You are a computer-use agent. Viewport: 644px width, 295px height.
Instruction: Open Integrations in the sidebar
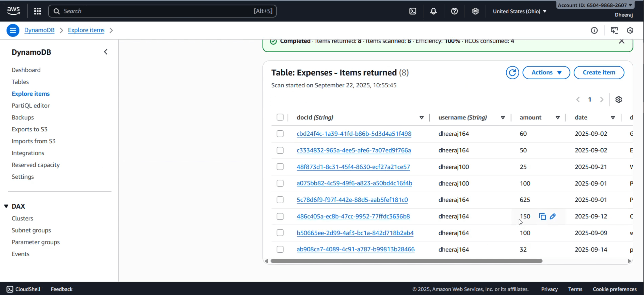28,153
